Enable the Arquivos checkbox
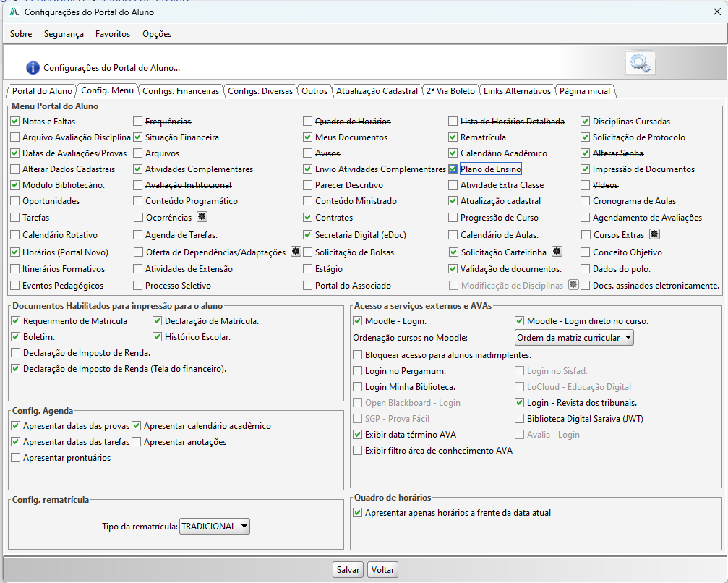The height and width of the screenshot is (583, 728). 137,153
